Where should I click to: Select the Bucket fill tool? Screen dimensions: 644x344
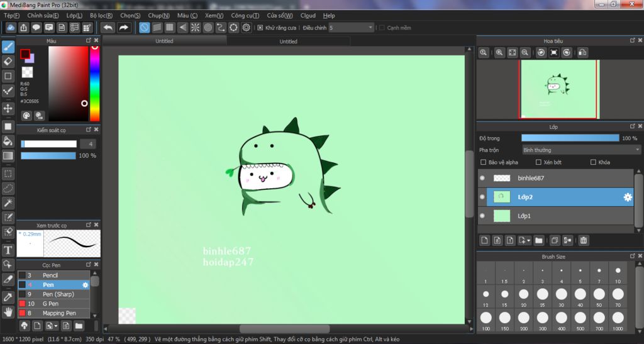tap(8, 141)
